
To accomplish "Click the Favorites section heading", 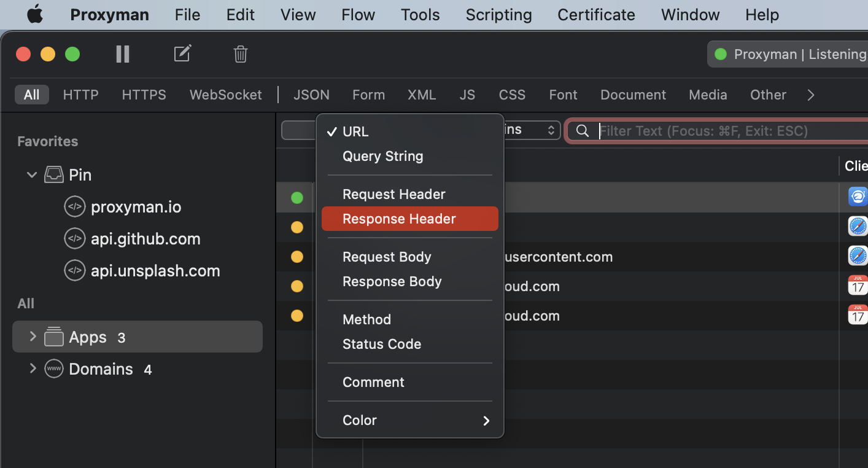I will (47, 141).
